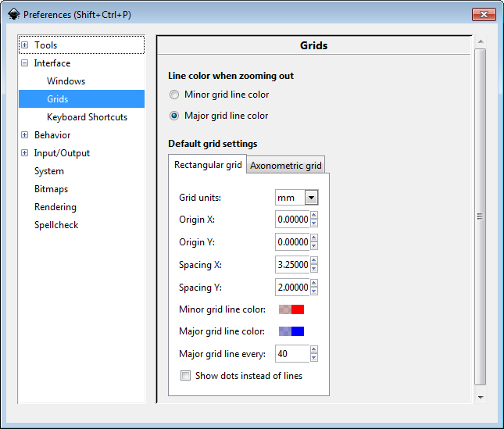
Task: Click the Origin Y input field
Action: [292, 242]
